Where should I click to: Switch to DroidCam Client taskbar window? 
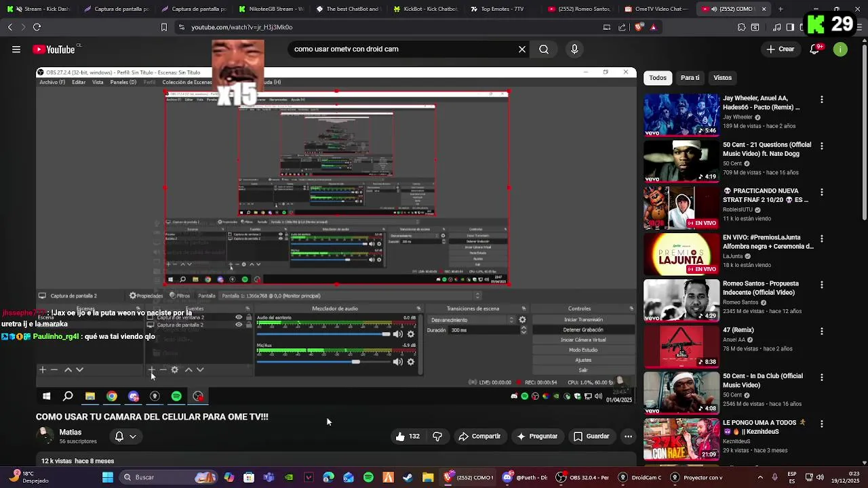(x=640, y=477)
